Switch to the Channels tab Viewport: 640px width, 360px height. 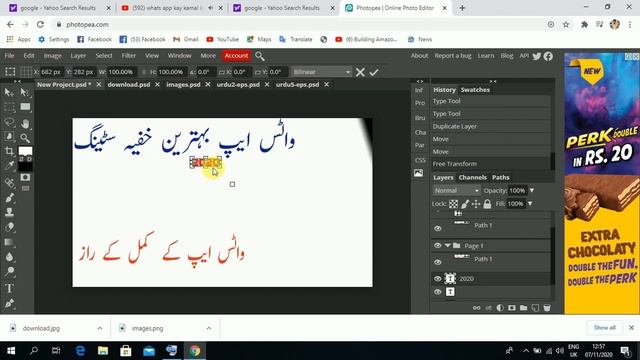coord(472,177)
